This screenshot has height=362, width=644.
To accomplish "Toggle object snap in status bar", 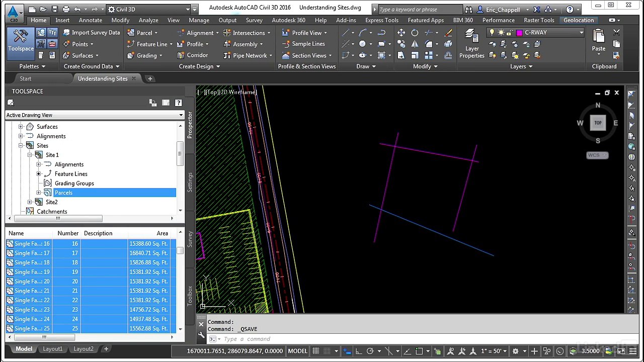I will [x=420, y=351].
